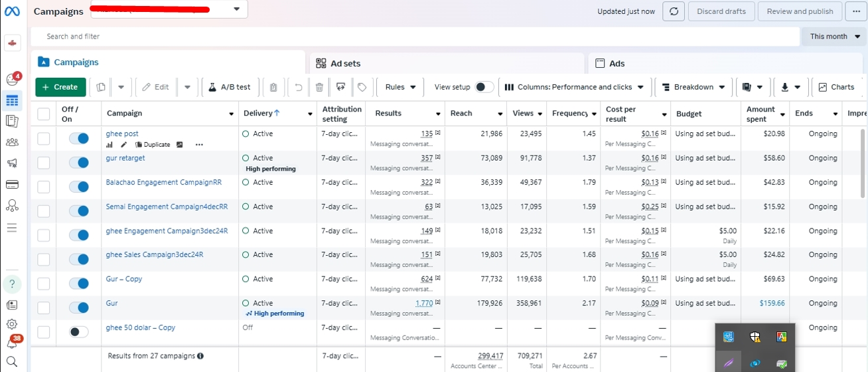This screenshot has height=372, width=868.
Task: Click the notifications bell with 38 badge
Action: (11, 343)
